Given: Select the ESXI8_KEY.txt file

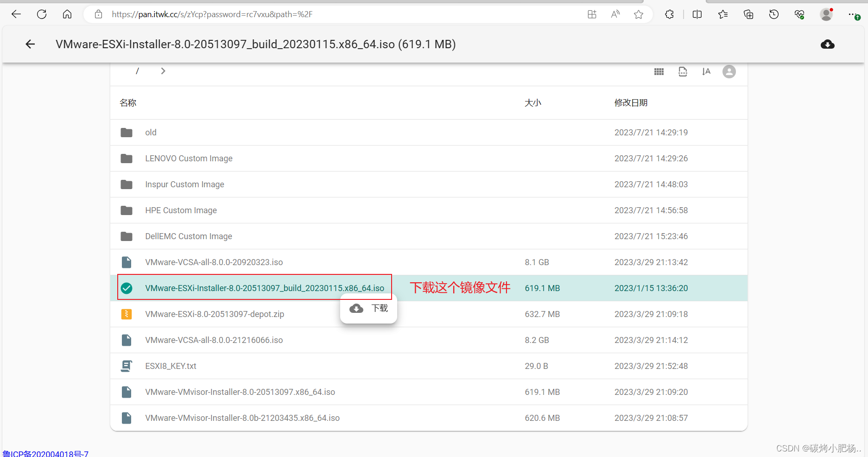Looking at the screenshot, I should (x=171, y=366).
